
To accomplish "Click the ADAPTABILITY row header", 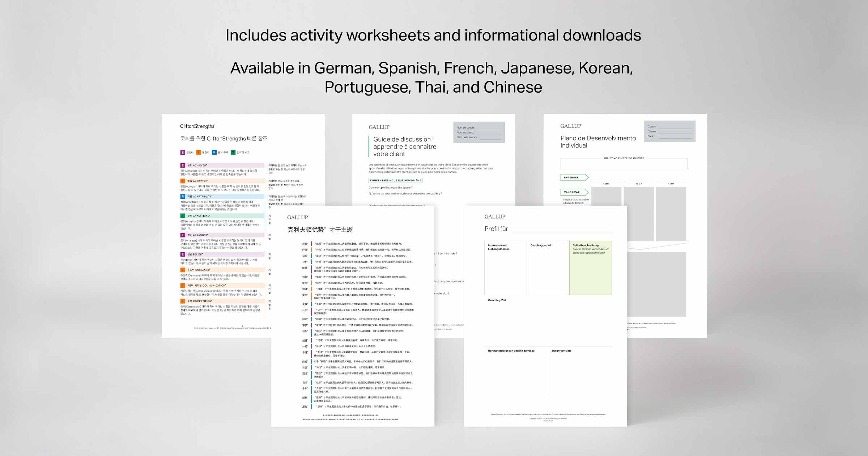I will (x=223, y=197).
